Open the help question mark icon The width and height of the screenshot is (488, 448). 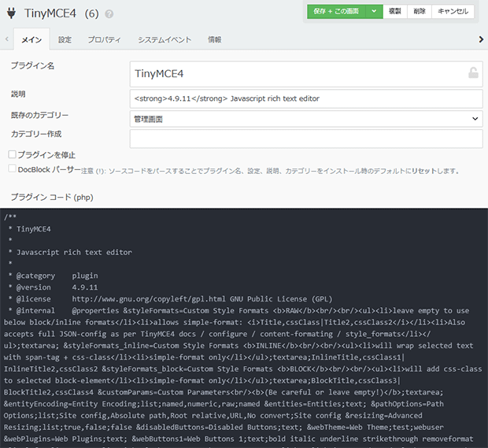[109, 14]
